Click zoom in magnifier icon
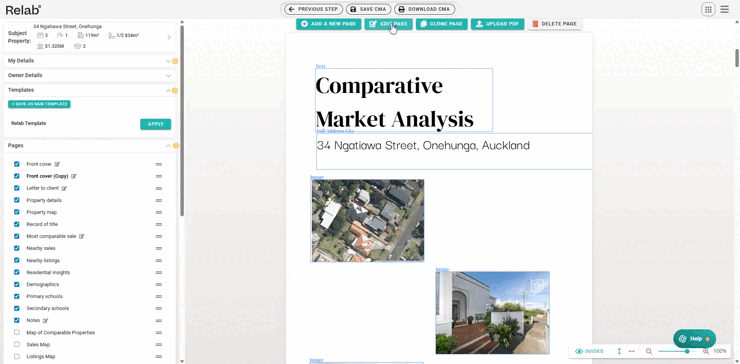Image resolution: width=740 pixels, height=364 pixels. [706, 351]
